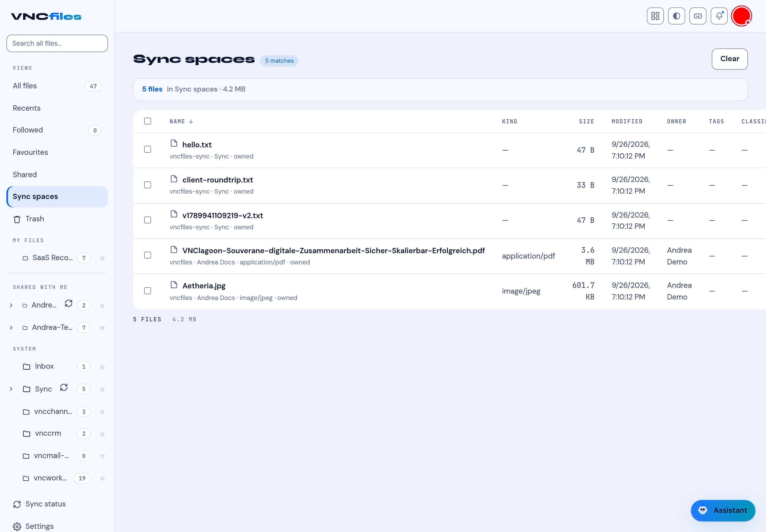Click the Clear button
Screen dimensions: 766x532
click(729, 59)
